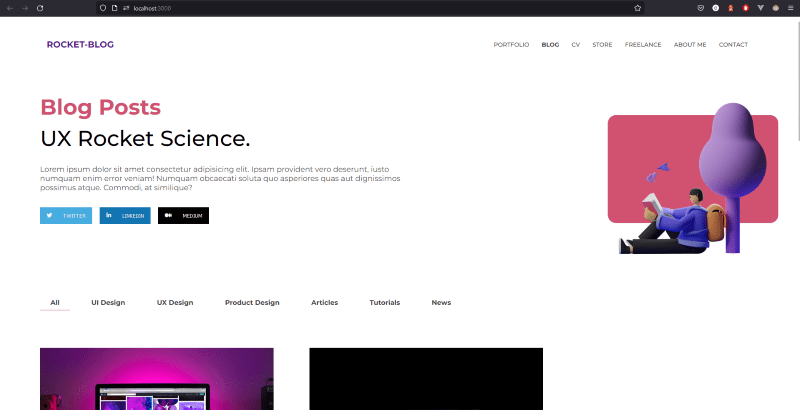Click the page vertical scrollbar
The height and width of the screenshot is (410, 800).
[x=797, y=82]
